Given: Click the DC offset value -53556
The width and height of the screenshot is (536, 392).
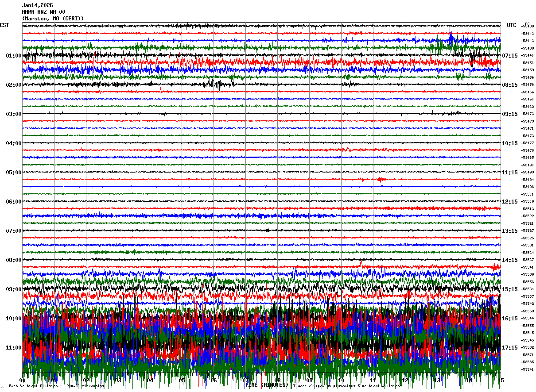Looking at the screenshot, I should point(528,281).
